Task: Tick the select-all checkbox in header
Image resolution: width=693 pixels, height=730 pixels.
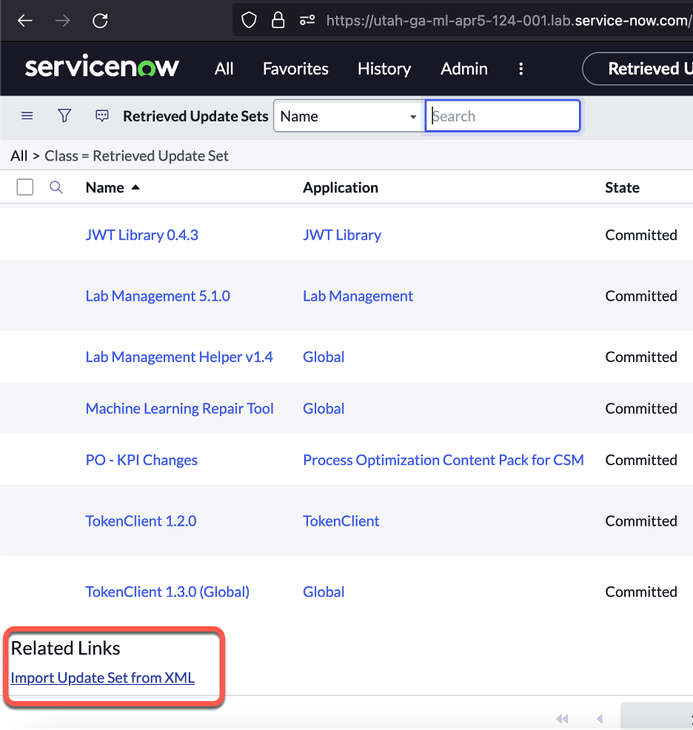Action: click(x=25, y=187)
